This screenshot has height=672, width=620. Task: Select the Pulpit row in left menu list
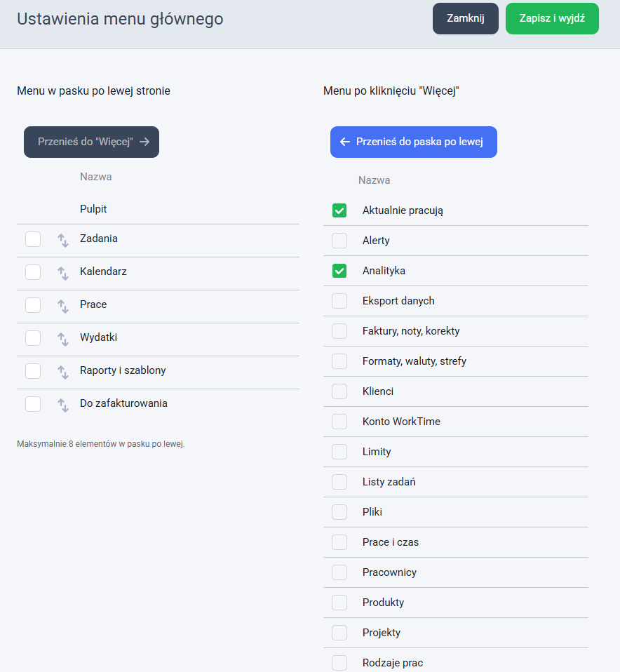[x=158, y=209]
